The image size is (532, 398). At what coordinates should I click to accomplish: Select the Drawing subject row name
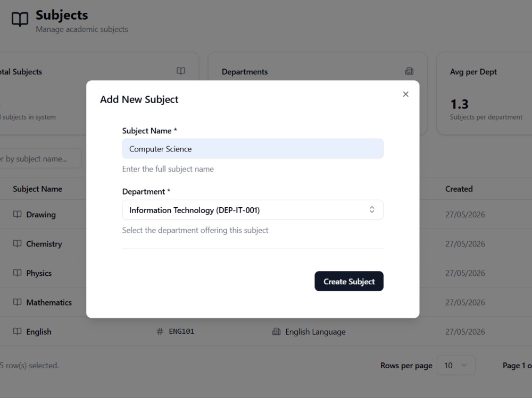tap(41, 215)
